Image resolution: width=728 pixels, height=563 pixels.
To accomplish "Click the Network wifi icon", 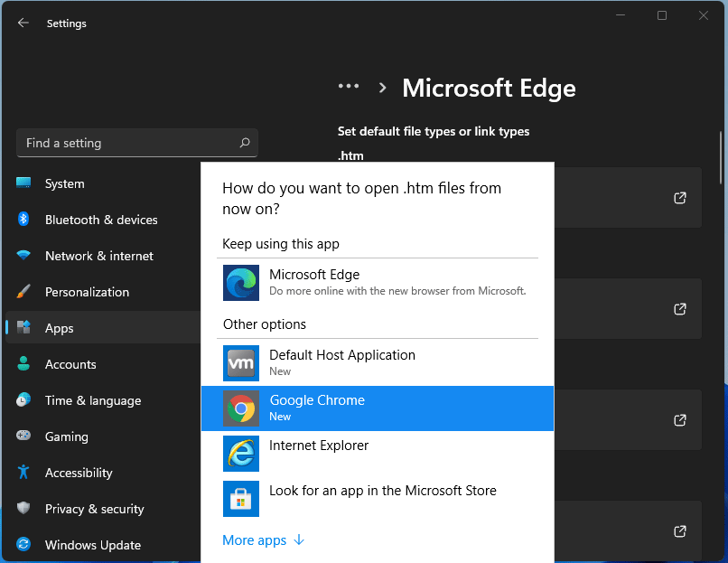I will [x=23, y=255].
